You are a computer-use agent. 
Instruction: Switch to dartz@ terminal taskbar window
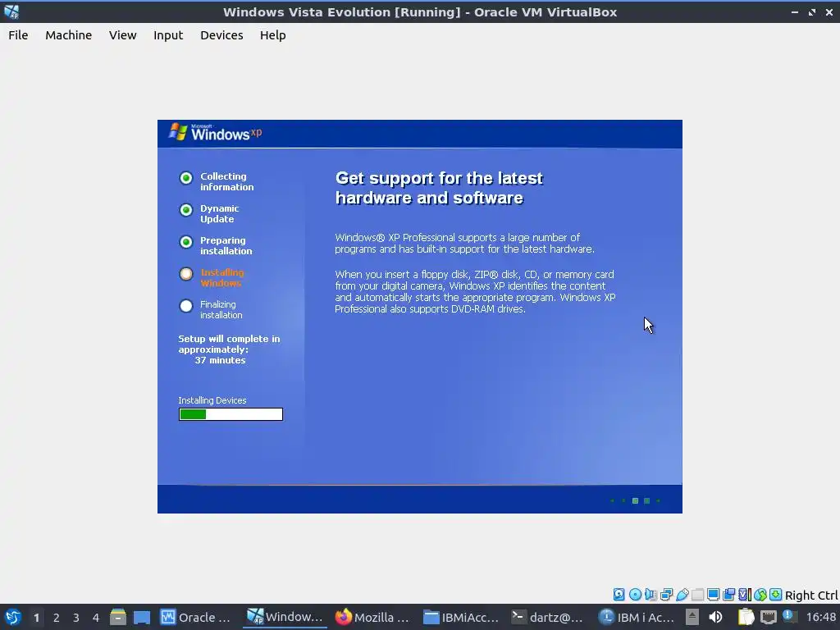click(x=547, y=617)
